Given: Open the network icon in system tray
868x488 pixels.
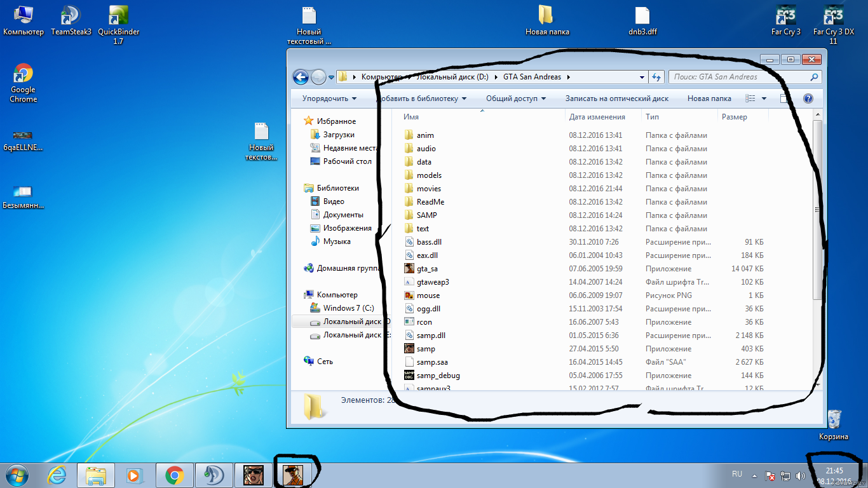Looking at the screenshot, I should point(785,475).
